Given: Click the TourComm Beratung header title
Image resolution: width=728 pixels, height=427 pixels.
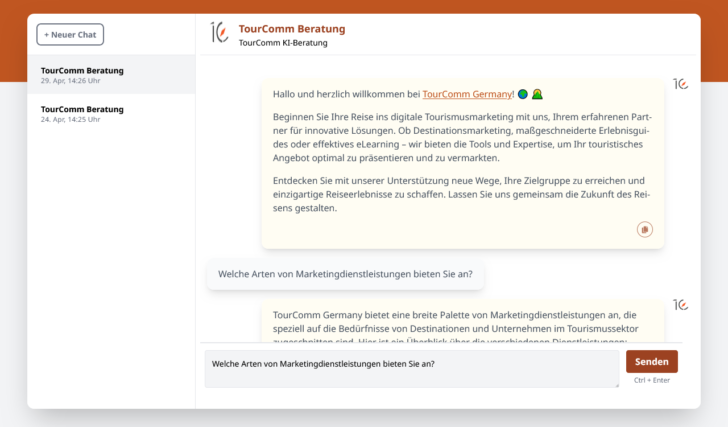Looking at the screenshot, I should point(292,28).
